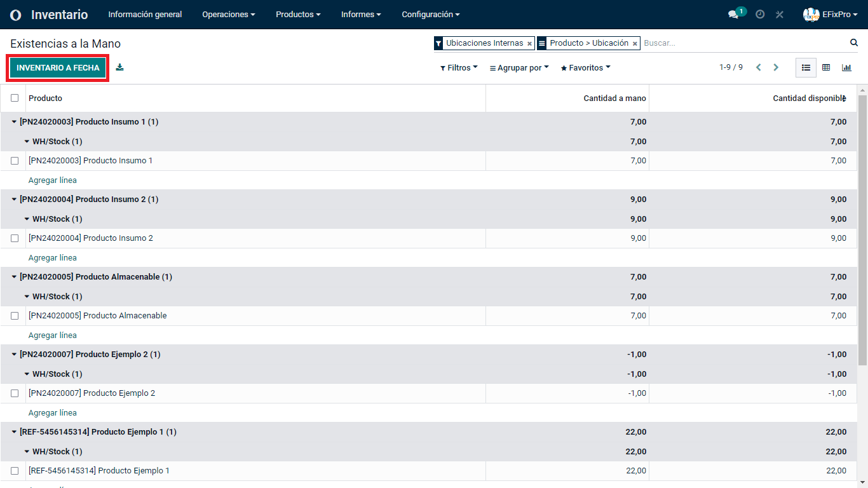The width and height of the screenshot is (868, 488).
Task: Open the Filtros dropdown
Action: [x=459, y=67]
